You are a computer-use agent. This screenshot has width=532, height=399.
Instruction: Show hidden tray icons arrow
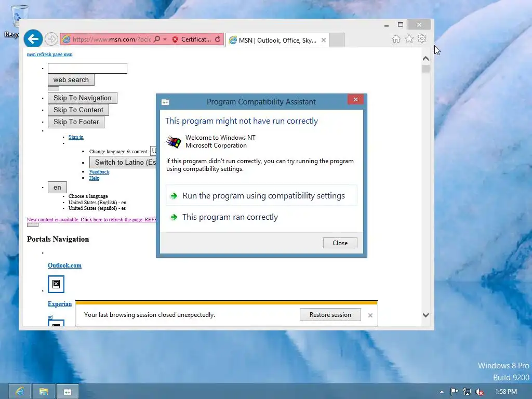(442, 392)
